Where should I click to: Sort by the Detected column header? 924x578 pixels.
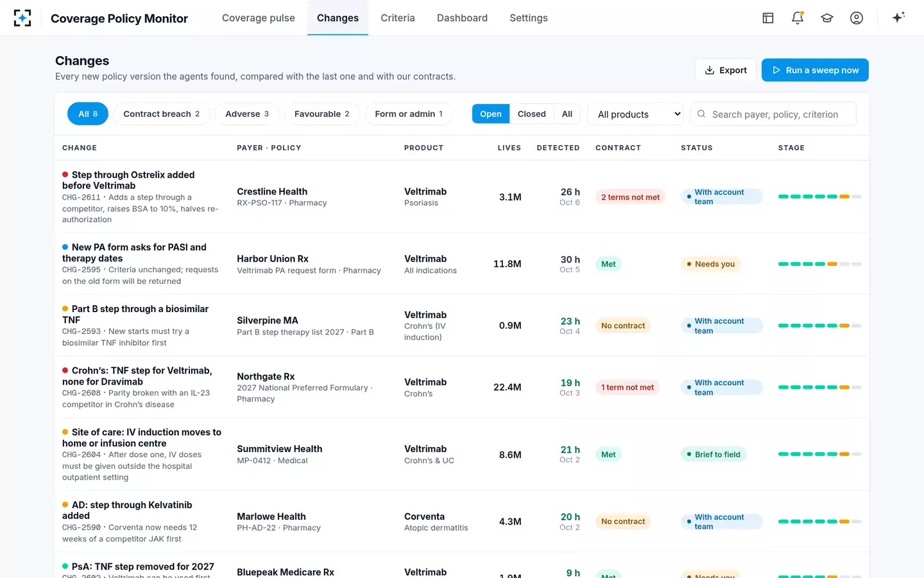click(558, 148)
